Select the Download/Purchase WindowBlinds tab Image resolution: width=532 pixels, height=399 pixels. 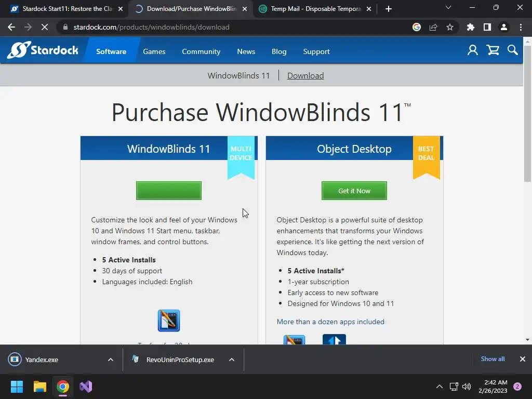[191, 9]
